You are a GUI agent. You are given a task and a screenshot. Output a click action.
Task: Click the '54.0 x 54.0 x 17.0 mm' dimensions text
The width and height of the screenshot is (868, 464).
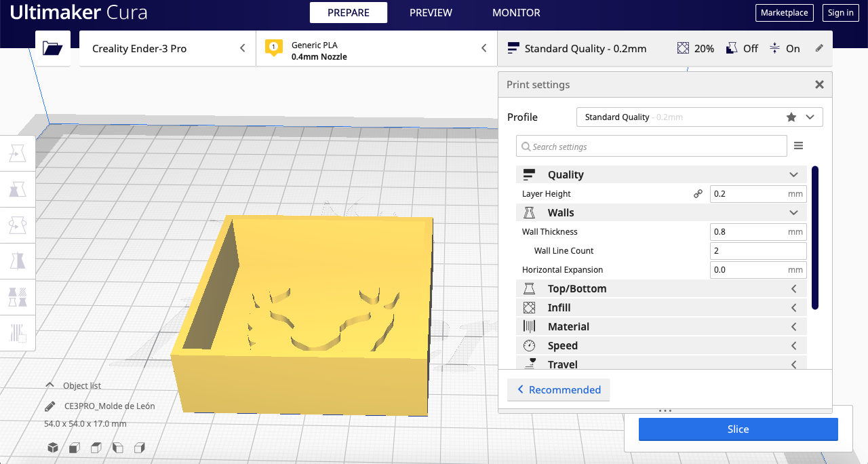click(x=85, y=423)
